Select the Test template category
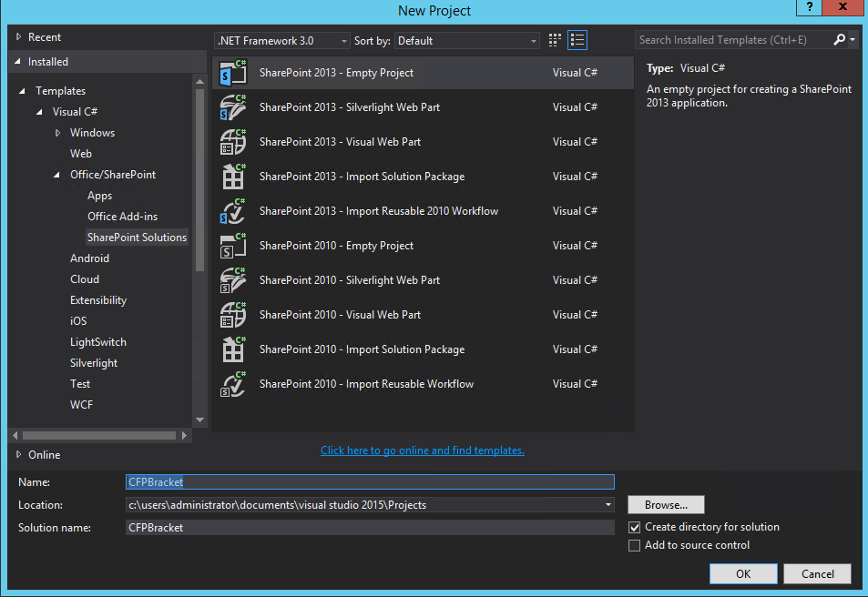The width and height of the screenshot is (868, 597). (x=80, y=384)
